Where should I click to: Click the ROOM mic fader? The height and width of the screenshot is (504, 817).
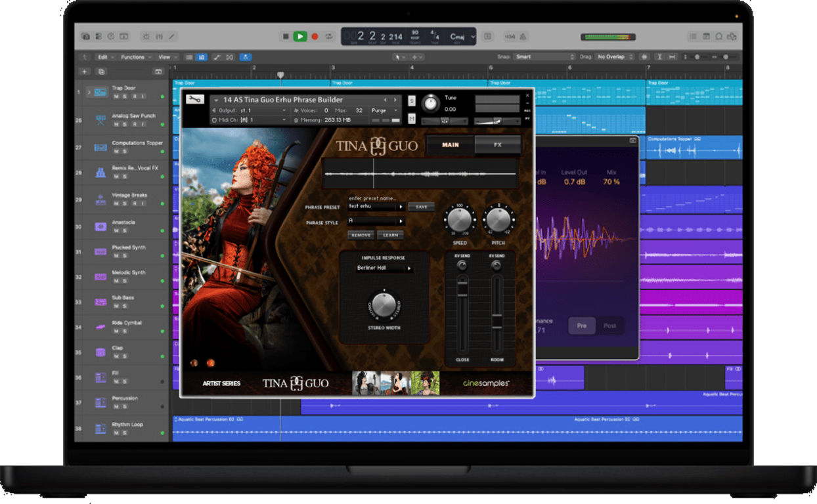497,321
